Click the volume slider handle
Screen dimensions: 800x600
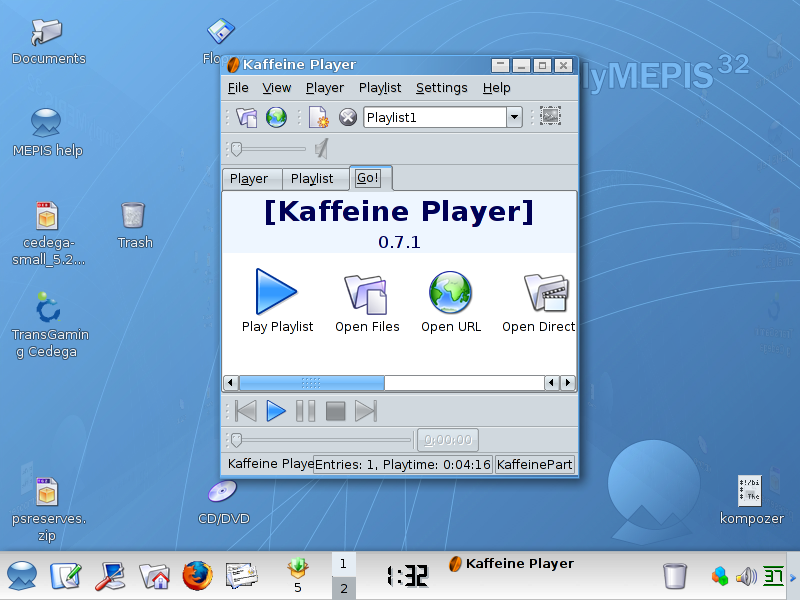tap(236, 149)
